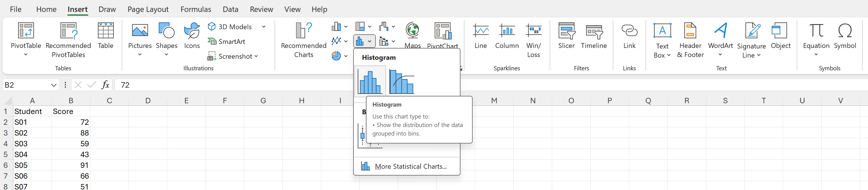This screenshot has width=868, height=190.
Task: Expand the Screenshot dropdown
Action: (x=256, y=56)
